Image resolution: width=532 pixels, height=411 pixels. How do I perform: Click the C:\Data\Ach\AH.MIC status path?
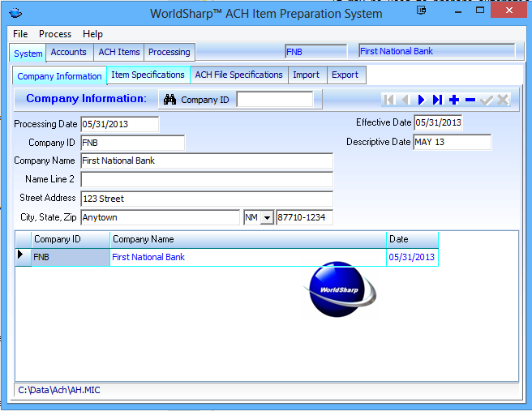(59, 390)
